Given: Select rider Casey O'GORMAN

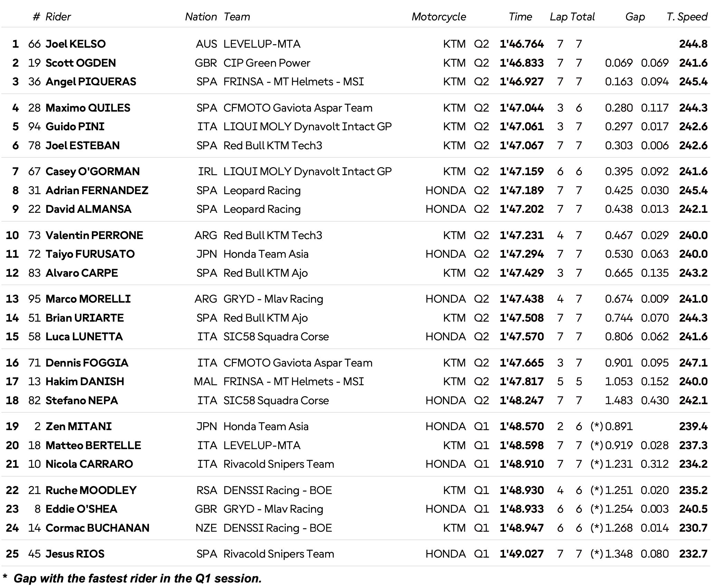Looking at the screenshot, I should pos(93,171).
